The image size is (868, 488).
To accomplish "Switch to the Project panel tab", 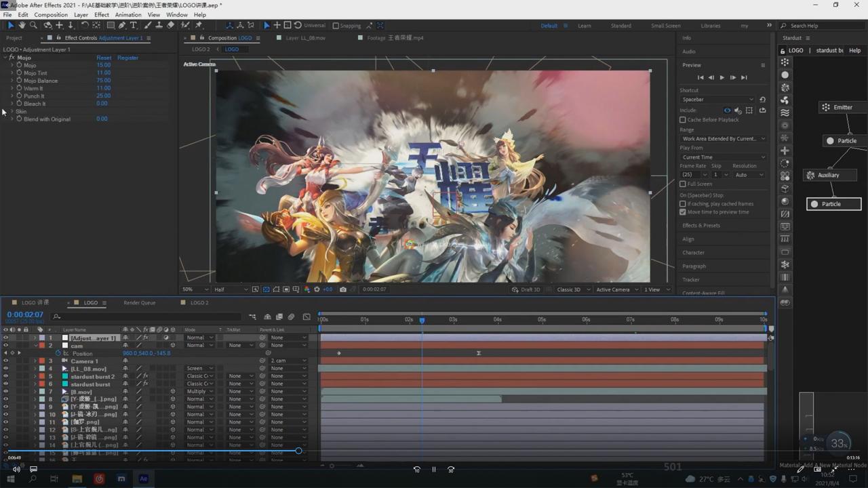I will pyautogui.click(x=14, y=38).
